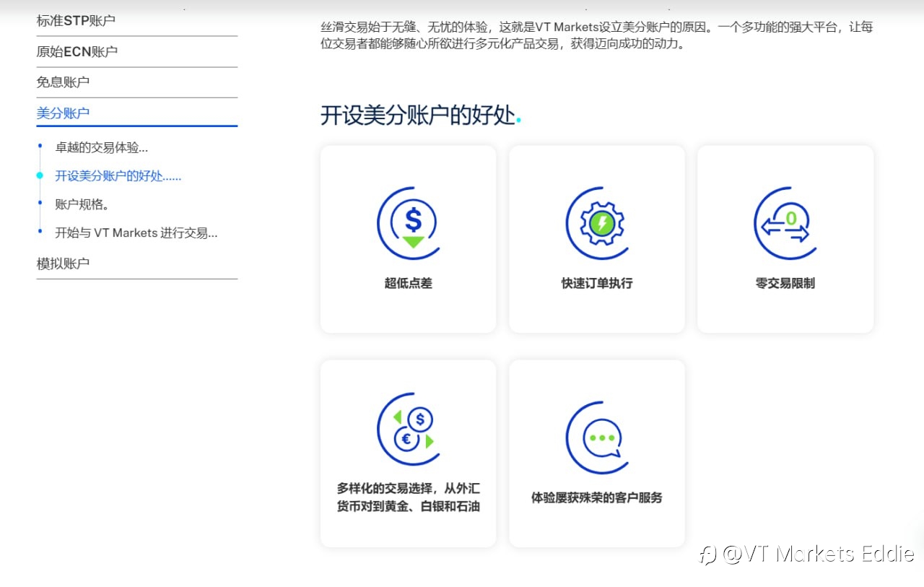The image size is (924, 587).
Task: Click the 零交易限制 card label
Action: click(785, 283)
